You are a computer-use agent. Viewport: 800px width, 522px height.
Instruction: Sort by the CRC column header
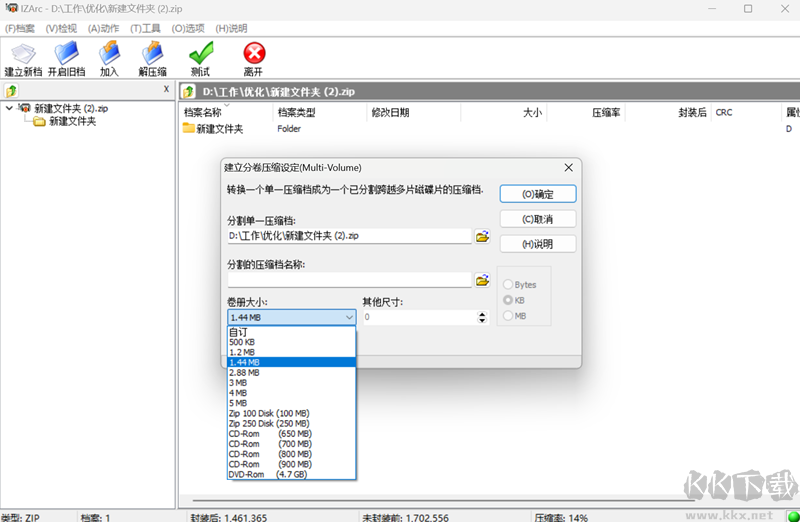coord(745,112)
